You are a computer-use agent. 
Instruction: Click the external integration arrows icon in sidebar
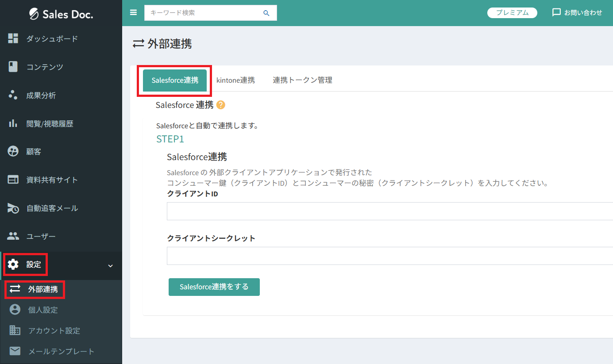15,289
